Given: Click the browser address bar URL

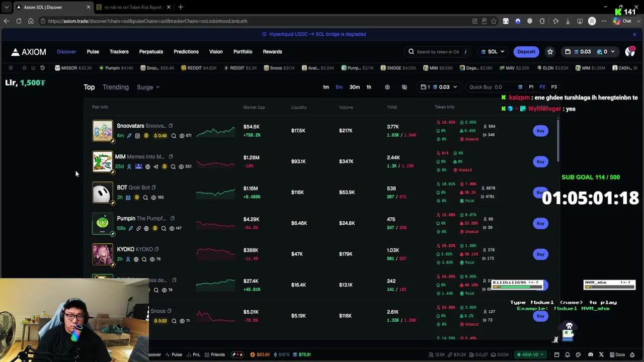Looking at the screenshot, I should point(148,21).
